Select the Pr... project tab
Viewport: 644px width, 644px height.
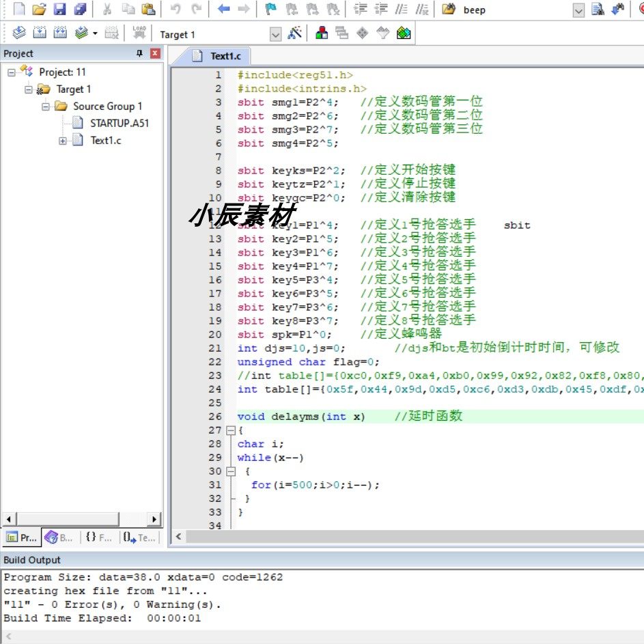21,537
